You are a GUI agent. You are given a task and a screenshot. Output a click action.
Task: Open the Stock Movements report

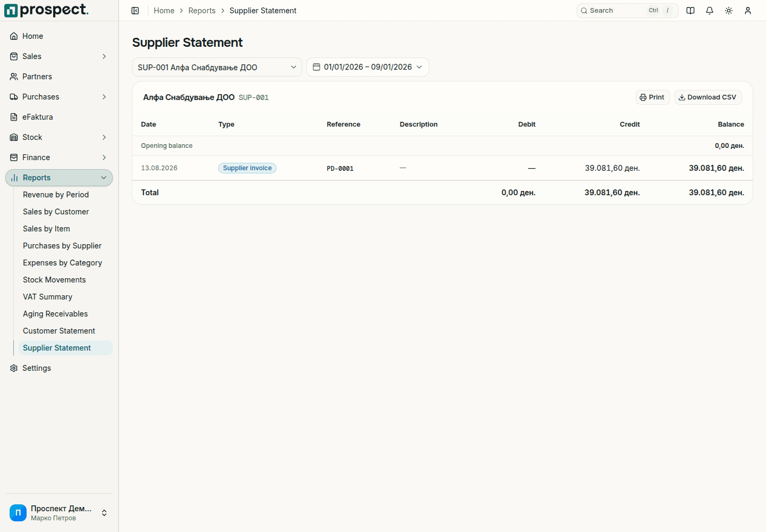coord(65,280)
